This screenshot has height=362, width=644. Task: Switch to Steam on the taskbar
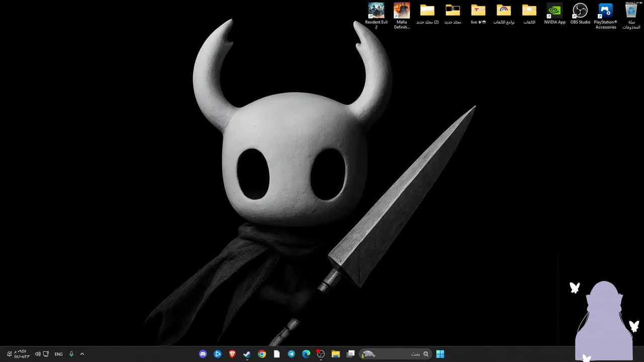(247, 354)
